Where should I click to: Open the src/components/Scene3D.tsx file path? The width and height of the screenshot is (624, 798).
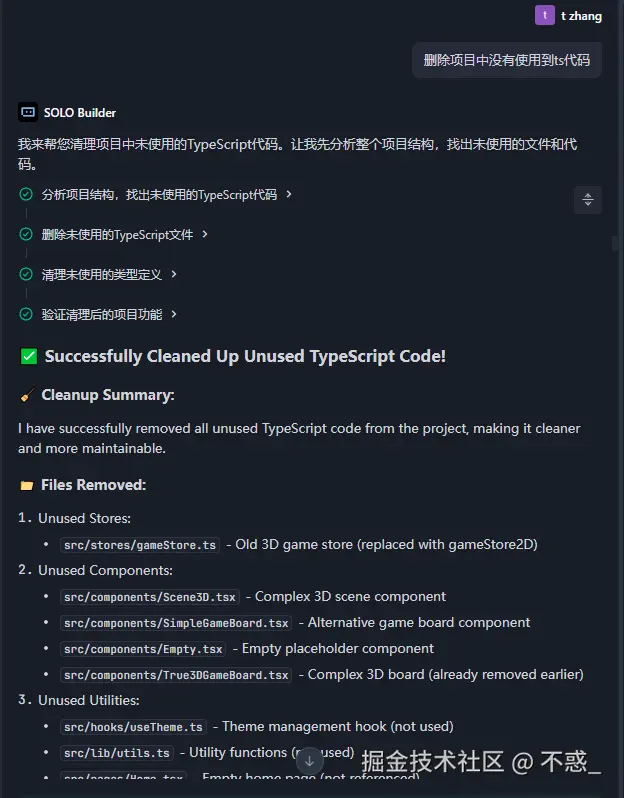pos(150,597)
